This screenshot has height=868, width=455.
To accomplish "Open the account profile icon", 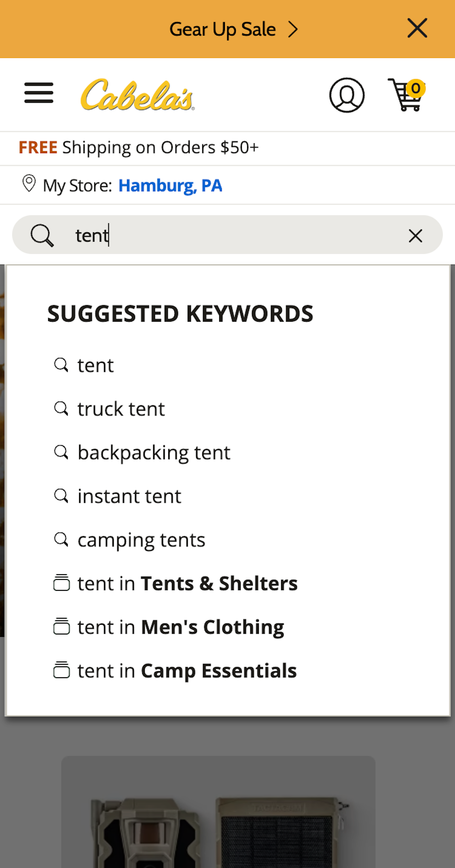I will 347,95.
